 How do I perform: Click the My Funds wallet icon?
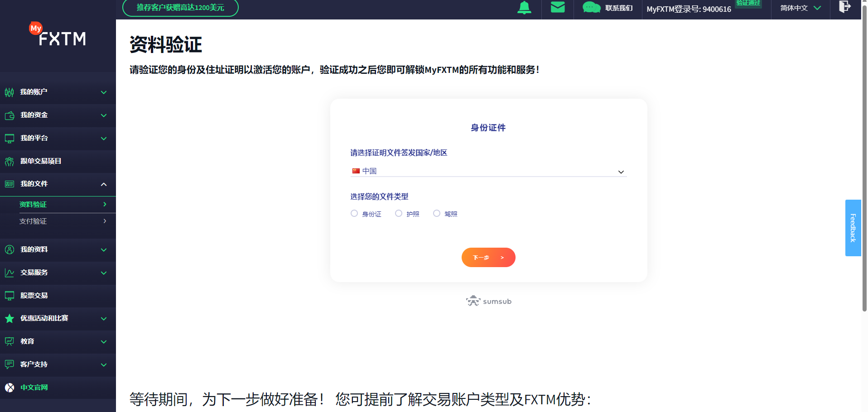(x=10, y=115)
